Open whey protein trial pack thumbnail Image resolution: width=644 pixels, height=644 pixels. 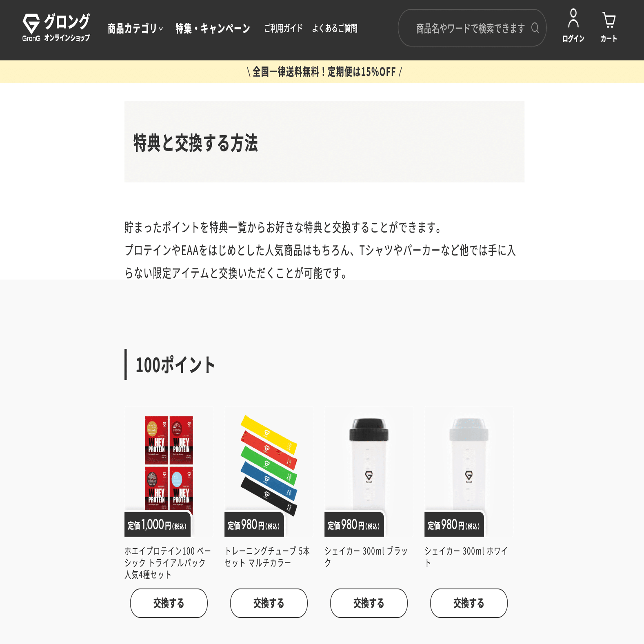point(169,471)
